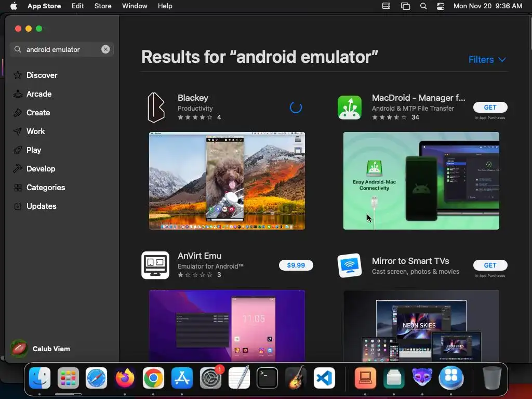View the Blackey screenshot preview
Image resolution: width=532 pixels, height=399 pixels.
(x=227, y=181)
